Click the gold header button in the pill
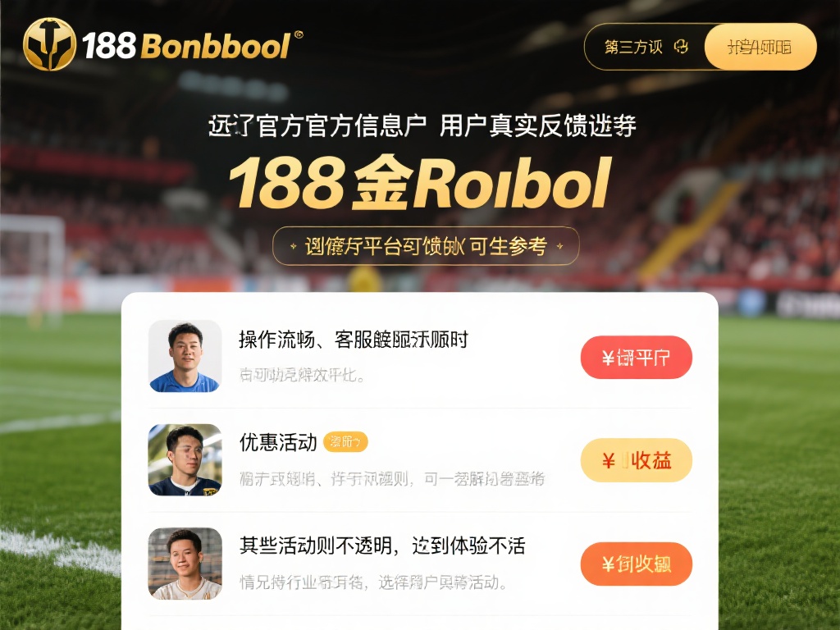Image resolution: width=840 pixels, height=630 pixels. [760, 47]
